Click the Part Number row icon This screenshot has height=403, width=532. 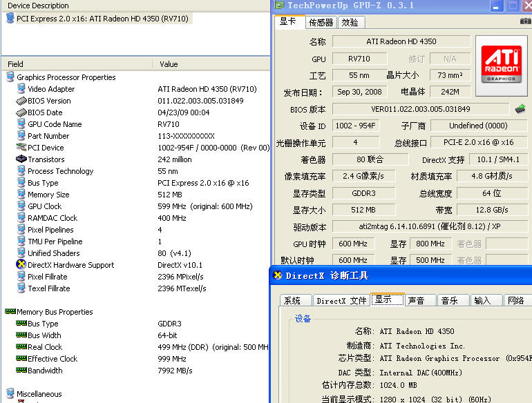tap(21, 135)
